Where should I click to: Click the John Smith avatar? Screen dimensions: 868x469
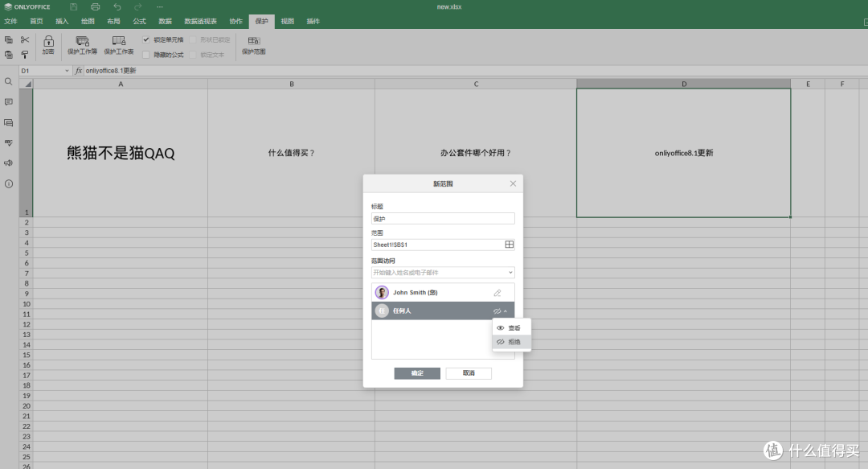coord(382,292)
